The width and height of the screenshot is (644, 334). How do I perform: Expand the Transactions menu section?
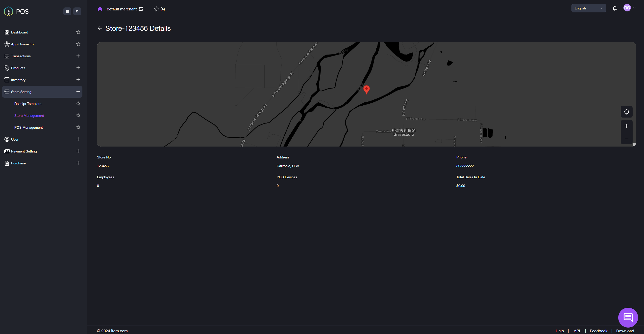pos(78,56)
